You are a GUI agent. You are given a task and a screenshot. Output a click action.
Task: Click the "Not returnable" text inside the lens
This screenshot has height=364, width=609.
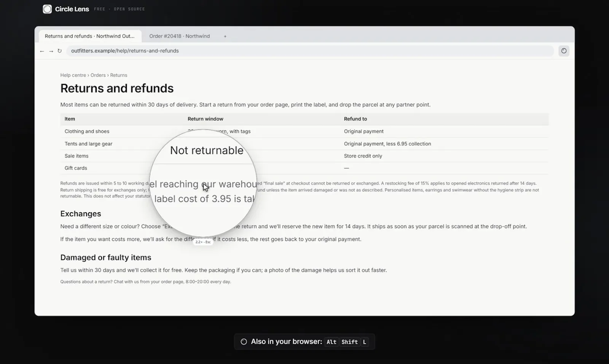pyautogui.click(x=207, y=150)
